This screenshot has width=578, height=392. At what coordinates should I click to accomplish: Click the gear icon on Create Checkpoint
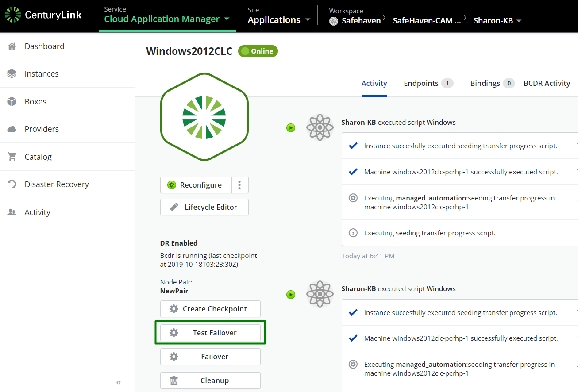coord(174,309)
